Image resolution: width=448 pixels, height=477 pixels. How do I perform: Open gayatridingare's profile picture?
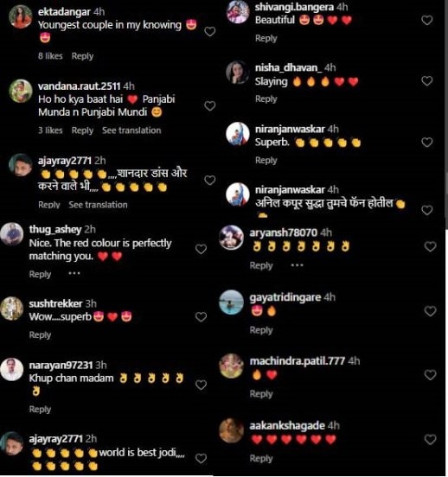tap(232, 302)
